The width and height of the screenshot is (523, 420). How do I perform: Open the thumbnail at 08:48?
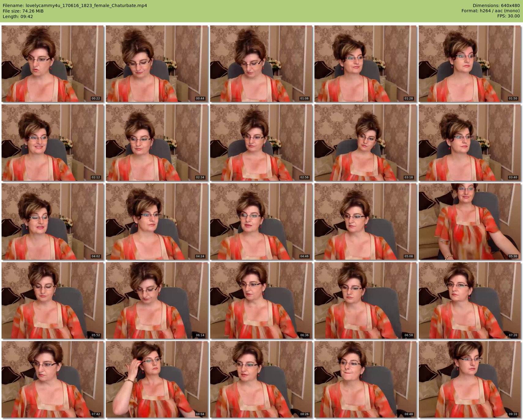[365, 379]
